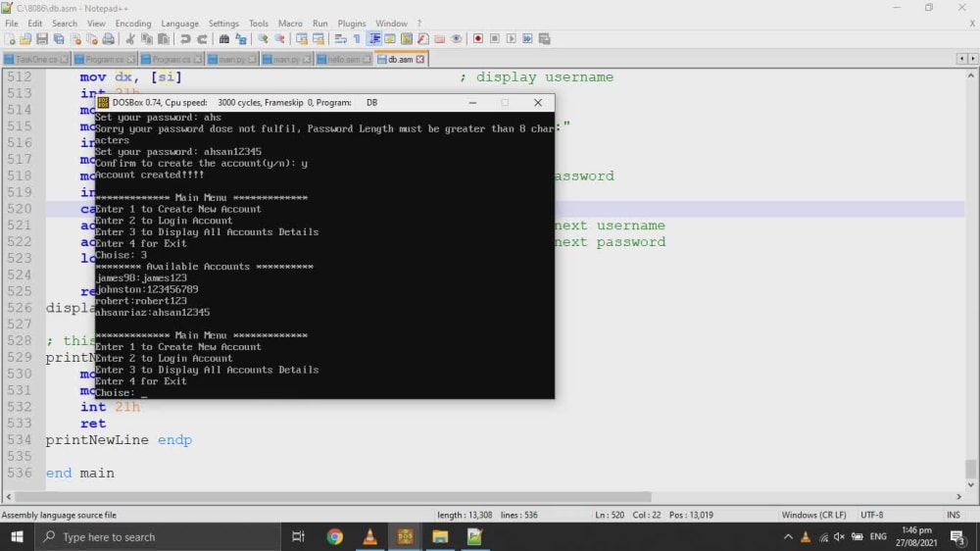This screenshot has width=980, height=551.
Task: Close the db.asm tab
Action: pyautogui.click(x=420, y=60)
